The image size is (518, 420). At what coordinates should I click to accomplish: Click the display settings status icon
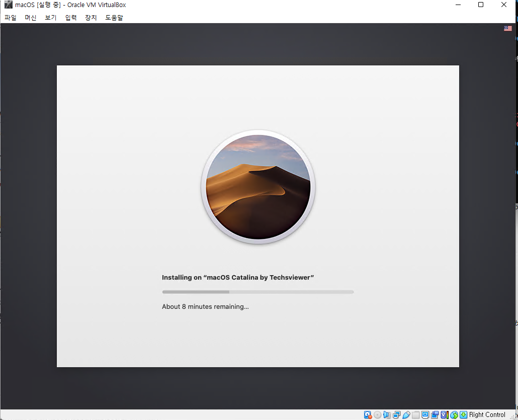[425, 414]
